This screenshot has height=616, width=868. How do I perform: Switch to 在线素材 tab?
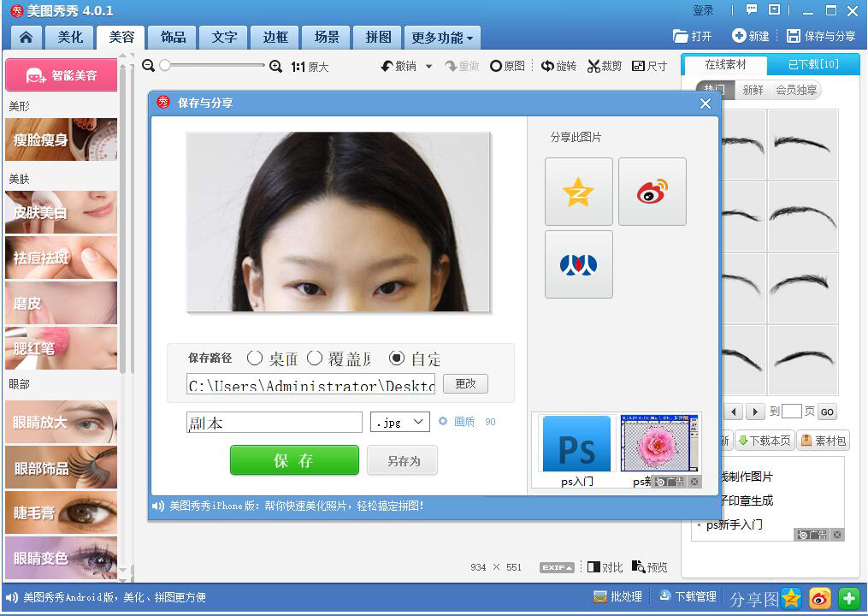(x=725, y=65)
